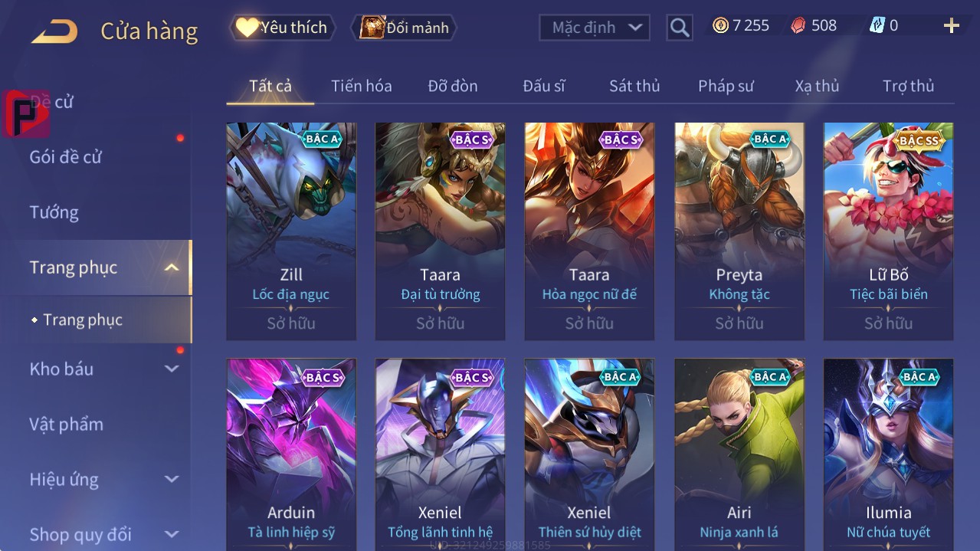
Task: Tap the gold coin balance icon
Action: coord(720,25)
